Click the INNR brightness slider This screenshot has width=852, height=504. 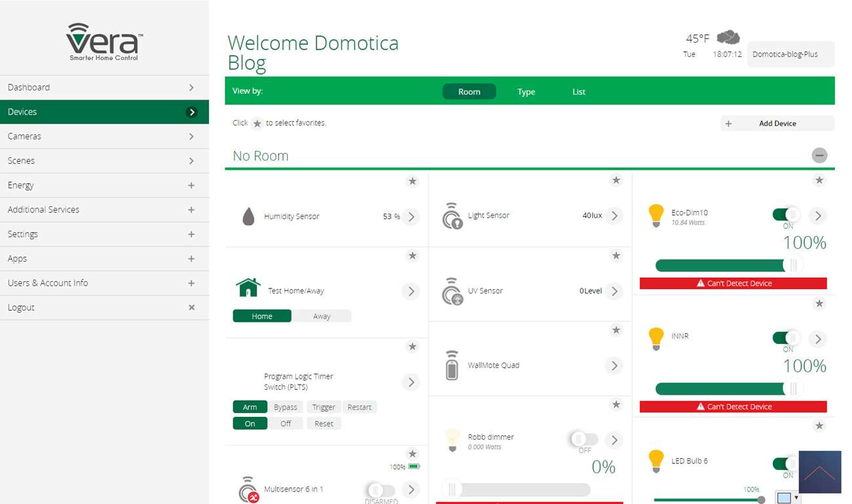point(728,388)
